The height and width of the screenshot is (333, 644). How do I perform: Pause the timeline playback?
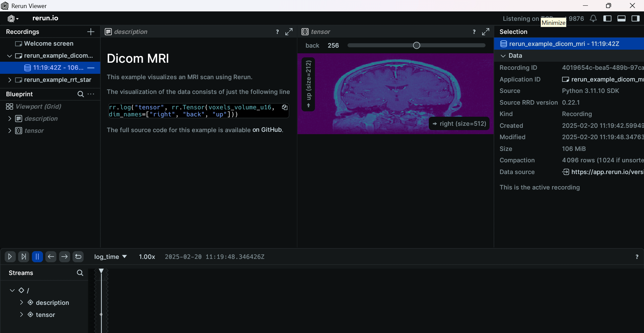click(37, 257)
